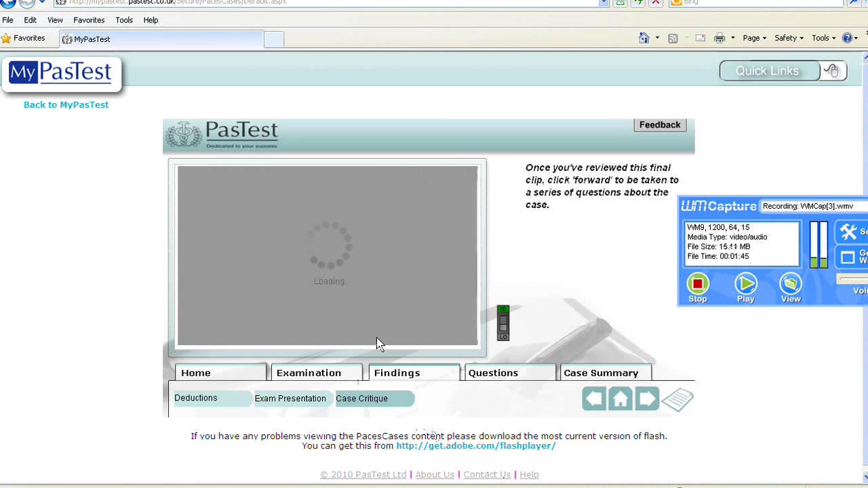Click the Stop loading red X icon
This screenshot has width=868, height=488.
pyautogui.click(x=656, y=2)
